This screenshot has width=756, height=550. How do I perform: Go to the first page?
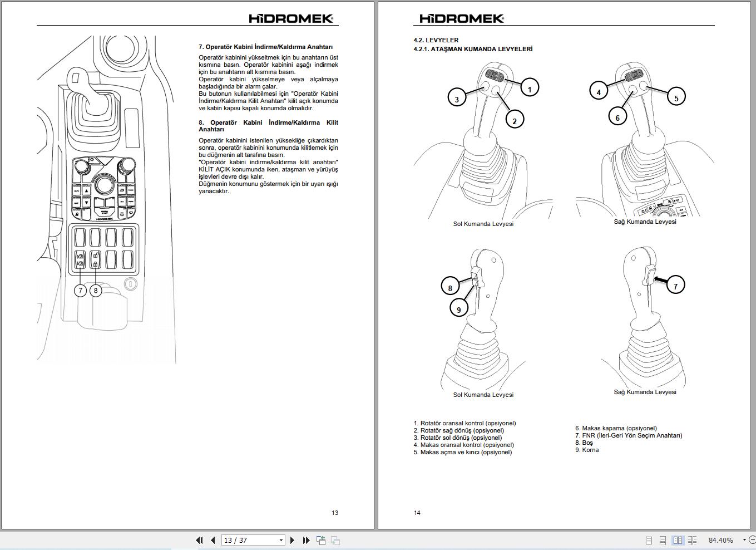199,540
